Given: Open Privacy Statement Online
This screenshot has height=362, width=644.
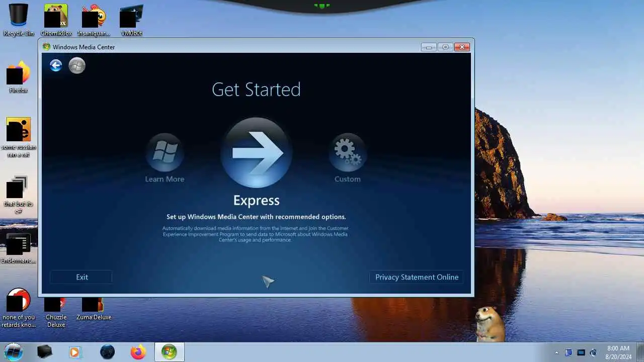Looking at the screenshot, I should pyautogui.click(x=417, y=277).
